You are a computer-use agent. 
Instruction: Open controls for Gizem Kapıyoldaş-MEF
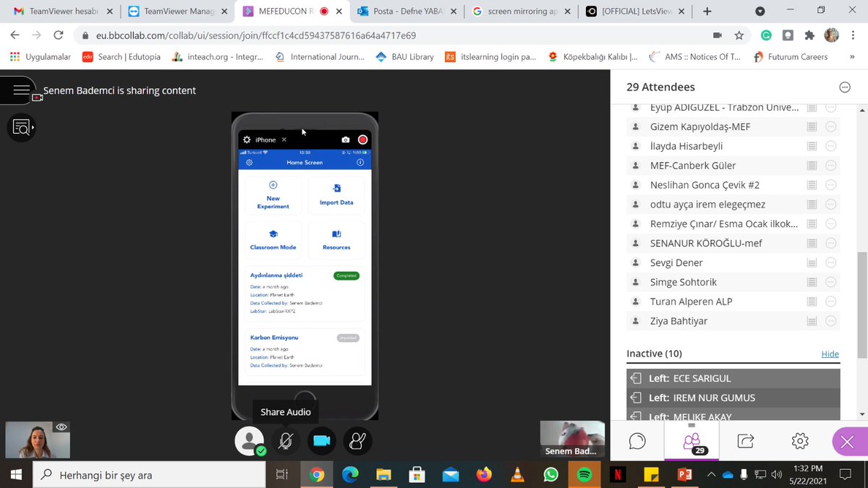(830, 127)
